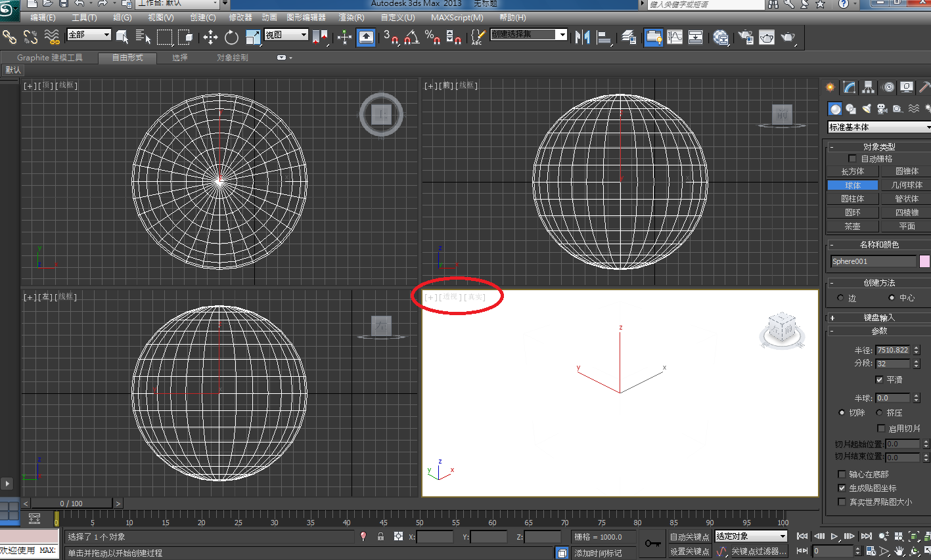Uncheck the 平滑 smooth checkbox
Image resolution: width=931 pixels, height=560 pixels.
pyautogui.click(x=880, y=379)
